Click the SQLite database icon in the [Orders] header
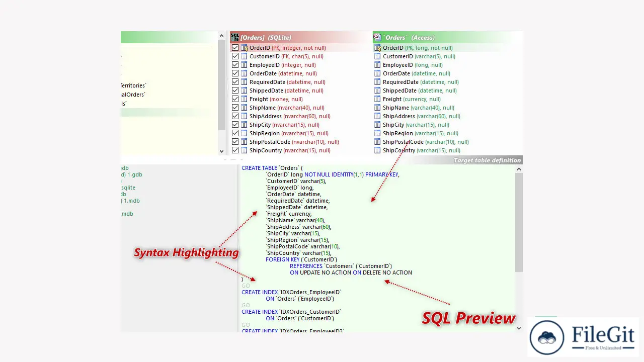Screen dimensions: 644x362 click(234, 37)
